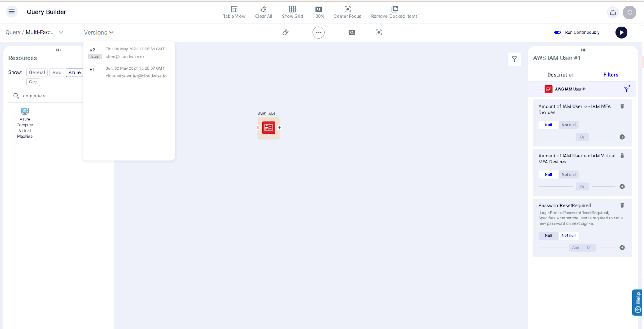Add condition to IAM Virtual MFA Devices filter
The width and height of the screenshot is (644, 329).
click(622, 186)
